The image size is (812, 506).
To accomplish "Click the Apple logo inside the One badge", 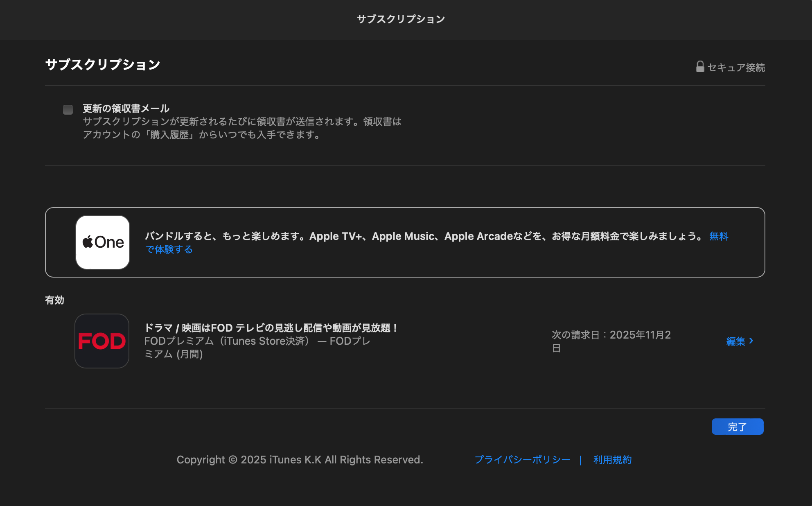I will 87,242.
